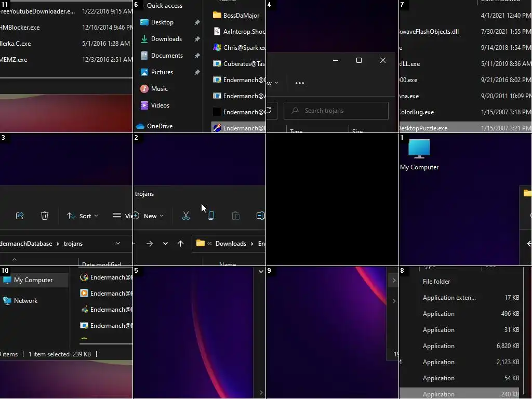532x399 pixels.
Task: Select the Chris@Spark.ex file
Action: (239, 48)
